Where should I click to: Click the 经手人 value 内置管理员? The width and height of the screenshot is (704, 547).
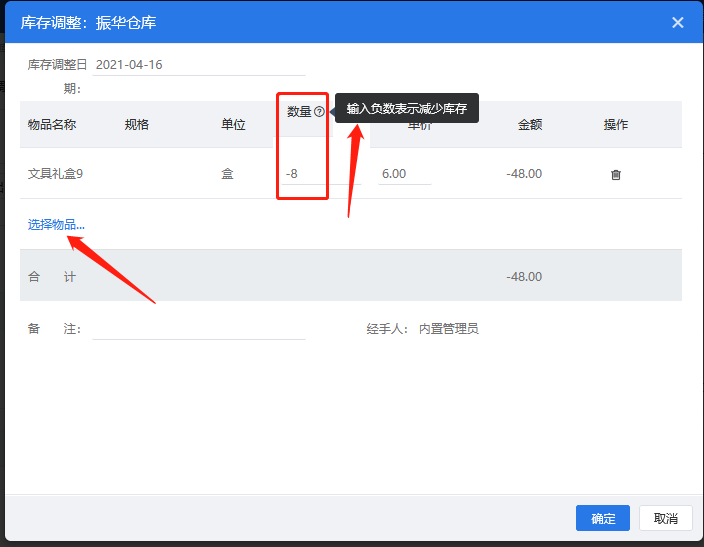tap(449, 329)
